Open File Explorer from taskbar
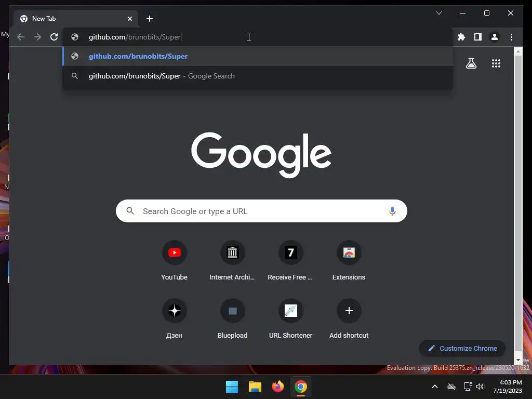The width and height of the screenshot is (532, 399). [255, 387]
